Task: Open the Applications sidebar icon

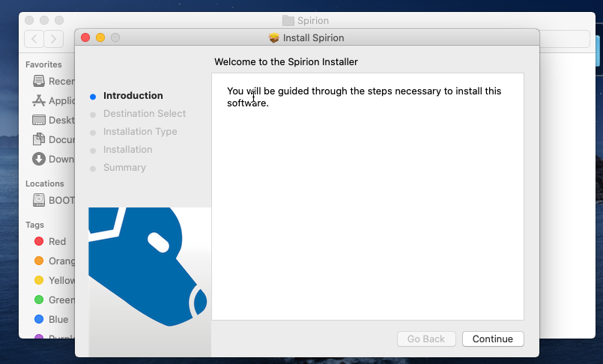Action: 39,100
